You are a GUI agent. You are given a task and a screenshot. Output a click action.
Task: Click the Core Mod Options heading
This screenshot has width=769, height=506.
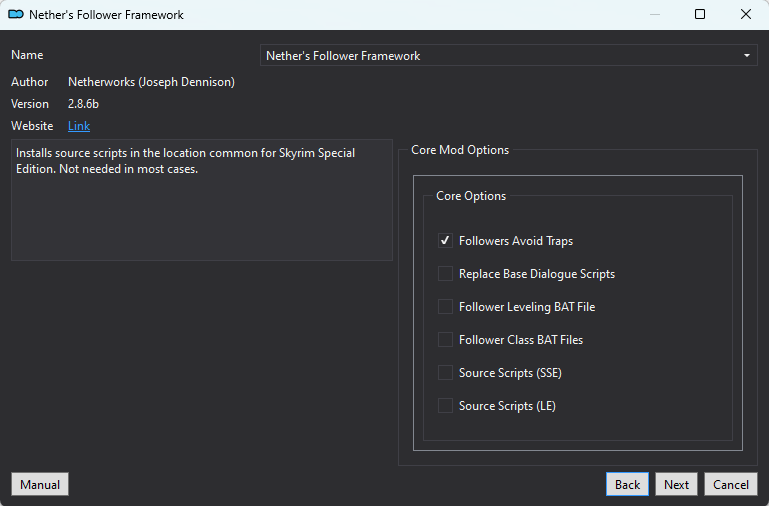pos(460,150)
